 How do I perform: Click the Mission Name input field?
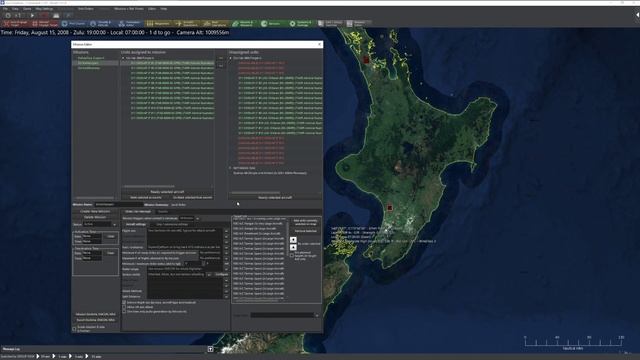point(118,204)
